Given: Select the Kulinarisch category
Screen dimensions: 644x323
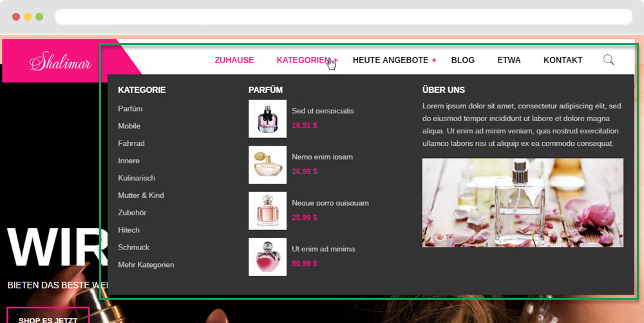Looking at the screenshot, I should click(137, 178).
